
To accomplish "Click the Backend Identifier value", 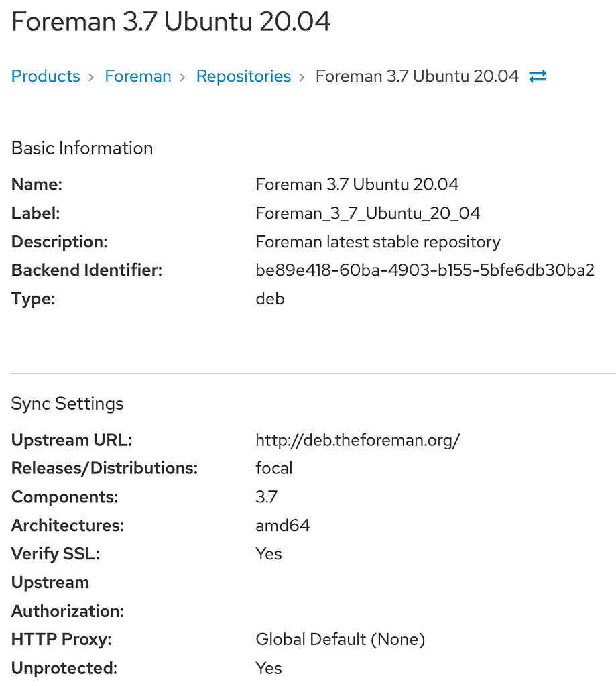I will tap(425, 270).
